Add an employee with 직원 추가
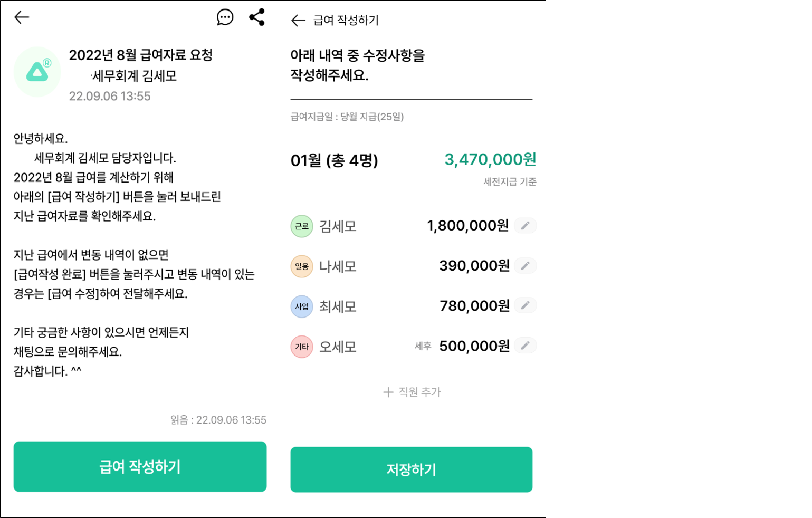 (412, 392)
